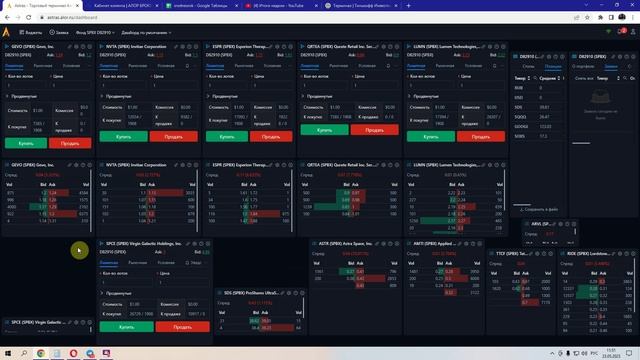Expand Продвинутые in the QRTEA order widget
Screen dimensions: 640x360
tap(317, 96)
